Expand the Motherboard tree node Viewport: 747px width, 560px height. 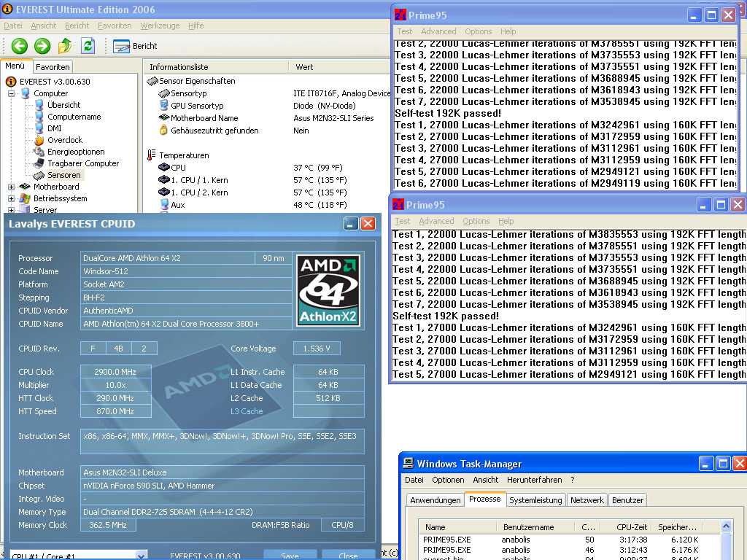pos(12,187)
